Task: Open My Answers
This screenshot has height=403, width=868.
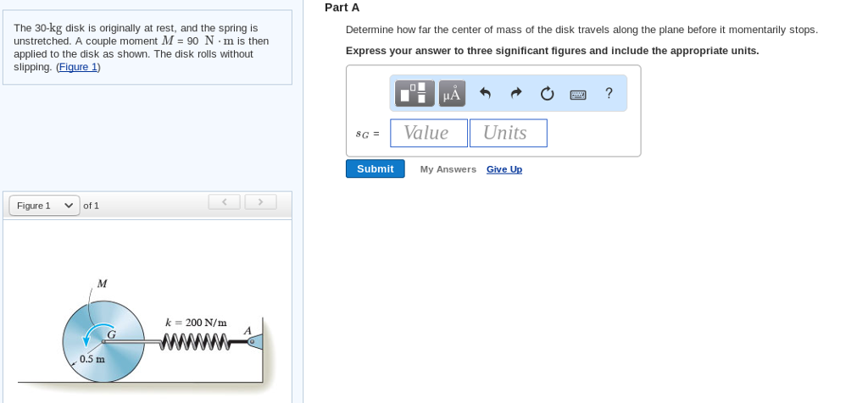Action: click(448, 169)
